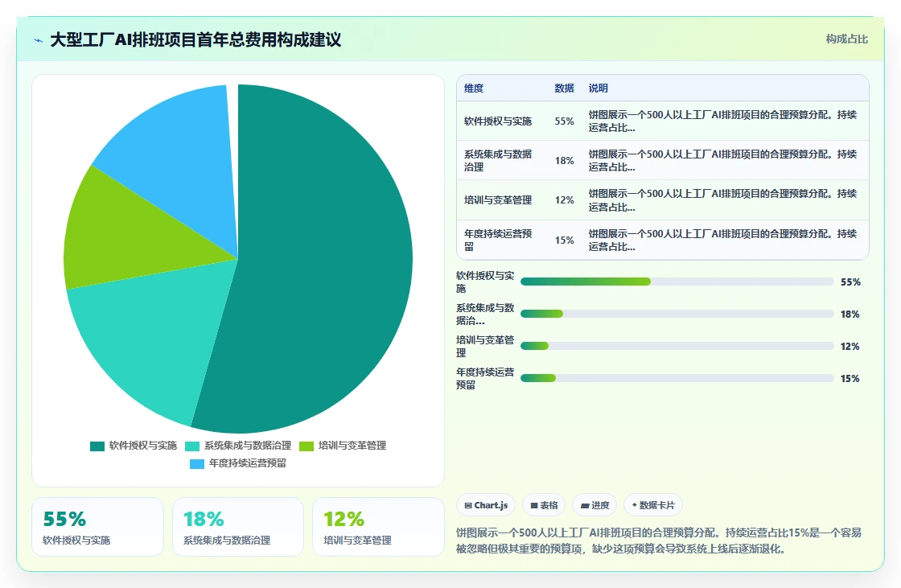Toggle 年度持续运营预留 legend color box
Image resolution: width=901 pixels, height=588 pixels.
click(197, 464)
